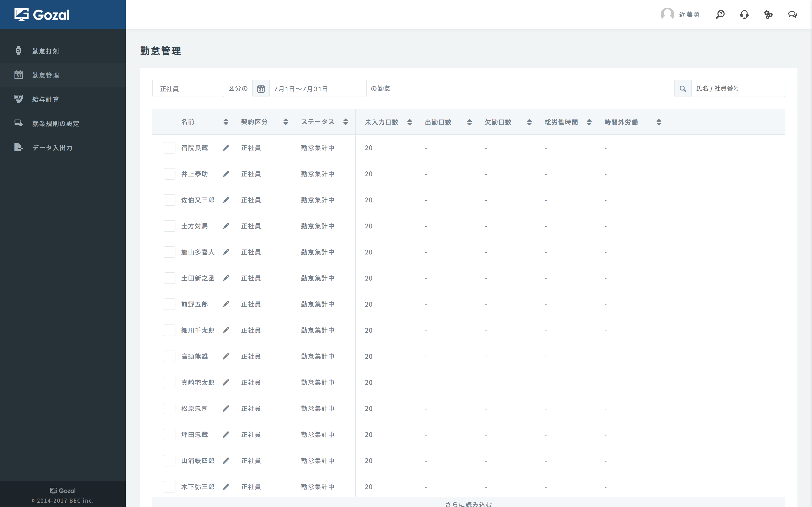Image resolution: width=812 pixels, height=507 pixels.
Task: Click the help search icon in the header
Action: 720,14
